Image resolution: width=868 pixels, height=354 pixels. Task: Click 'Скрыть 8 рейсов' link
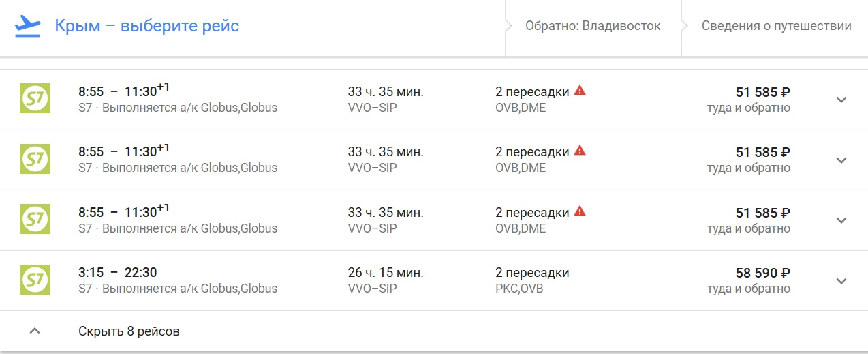pyautogui.click(x=129, y=331)
